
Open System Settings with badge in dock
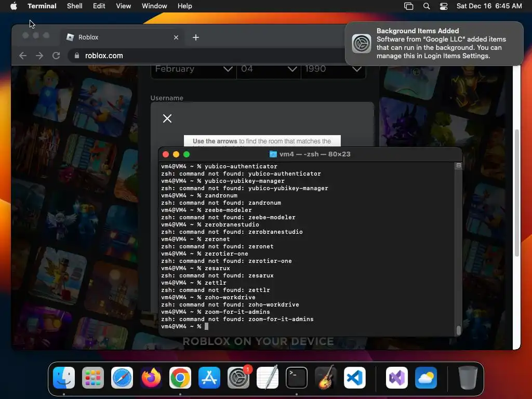pos(238,378)
